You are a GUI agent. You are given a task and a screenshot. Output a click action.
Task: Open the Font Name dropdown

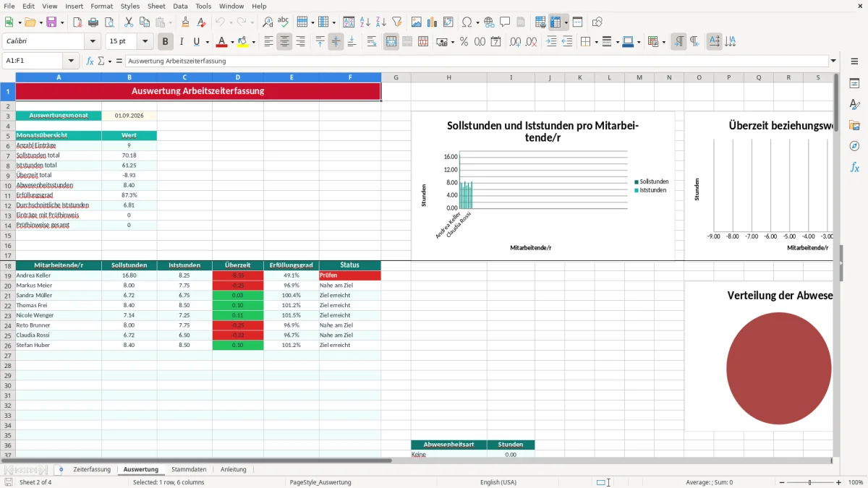(93, 42)
